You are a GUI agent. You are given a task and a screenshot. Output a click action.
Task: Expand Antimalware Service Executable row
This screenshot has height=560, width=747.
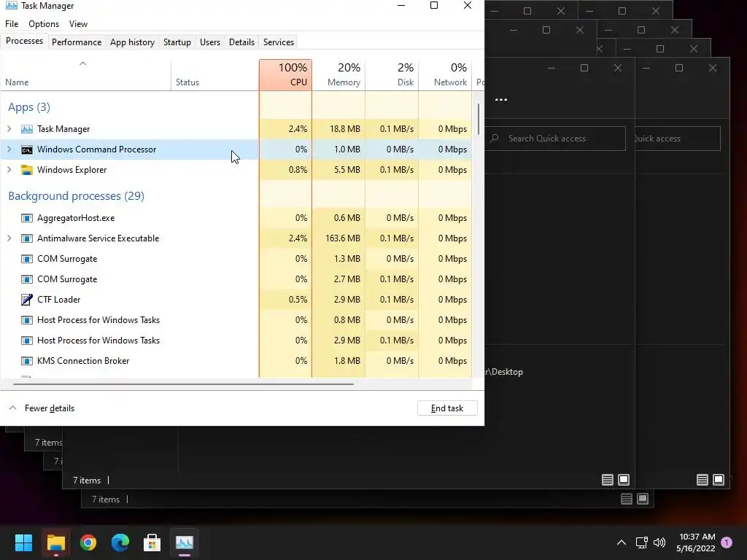coord(9,238)
